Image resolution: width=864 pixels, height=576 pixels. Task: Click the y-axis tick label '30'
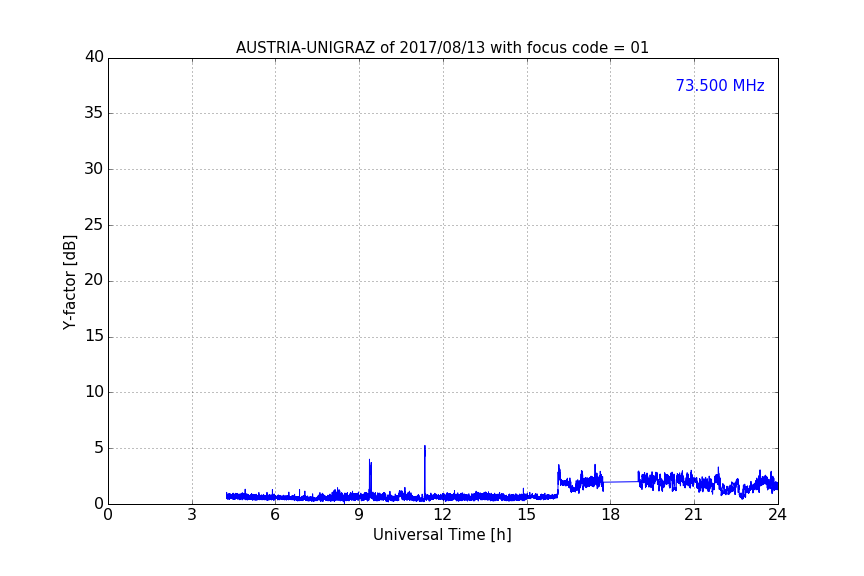click(x=94, y=169)
